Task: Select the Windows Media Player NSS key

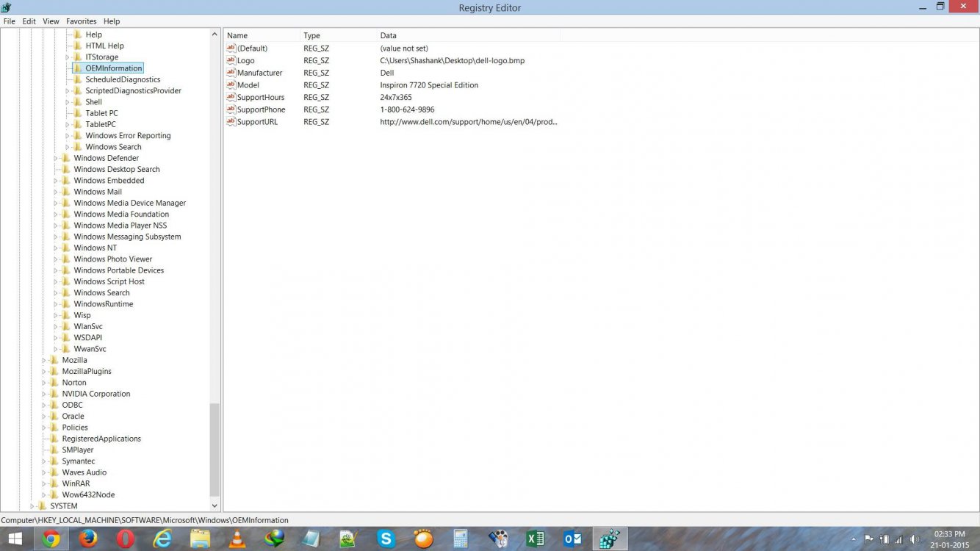Action: click(x=120, y=226)
